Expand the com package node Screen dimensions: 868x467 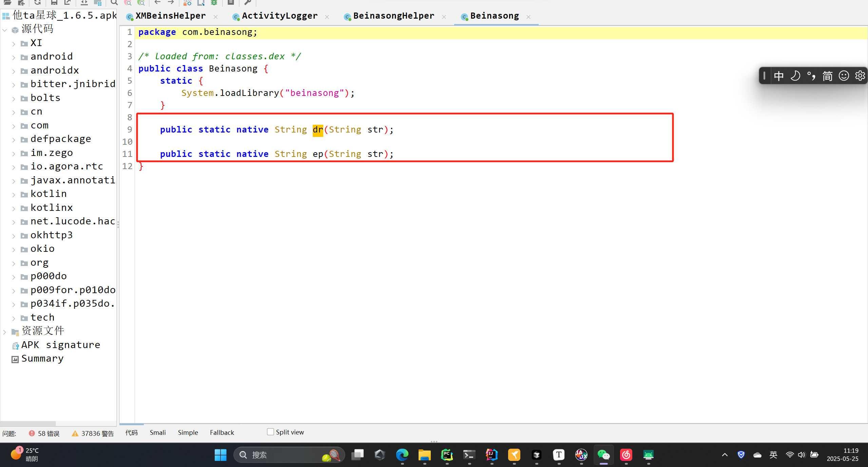pos(14,126)
